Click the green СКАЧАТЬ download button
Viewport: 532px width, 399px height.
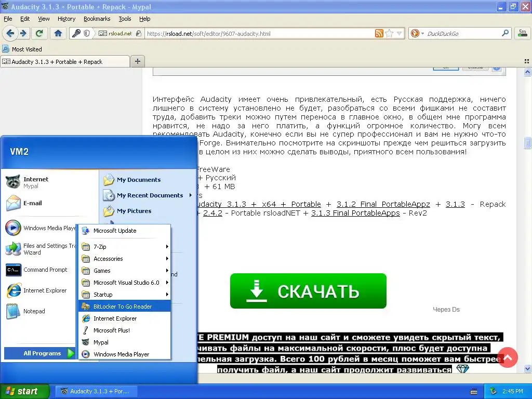(x=308, y=291)
